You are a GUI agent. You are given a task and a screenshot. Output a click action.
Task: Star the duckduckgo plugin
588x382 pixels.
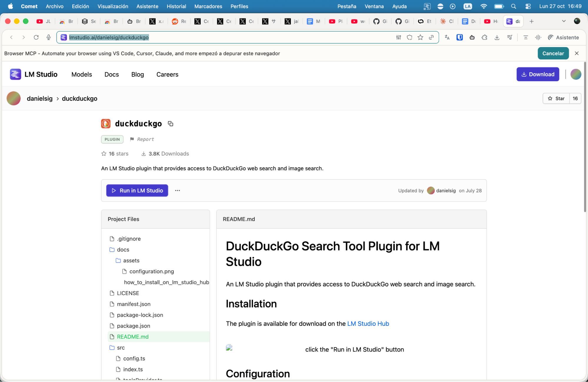(556, 99)
